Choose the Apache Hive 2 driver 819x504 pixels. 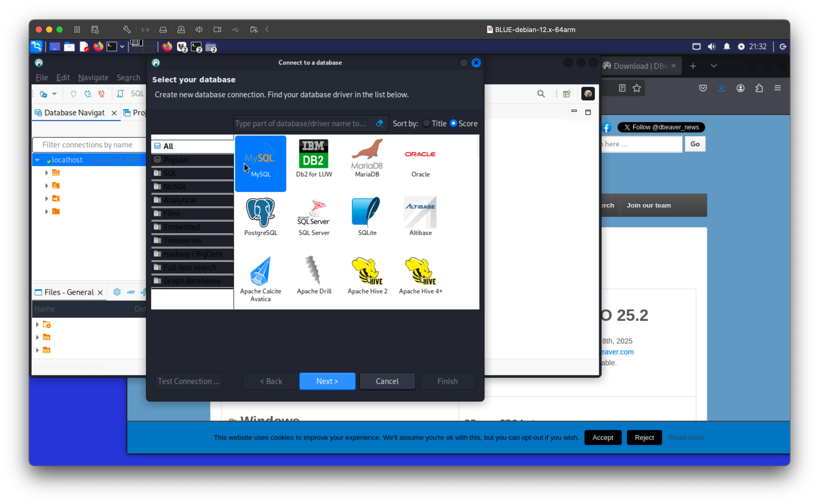click(367, 271)
